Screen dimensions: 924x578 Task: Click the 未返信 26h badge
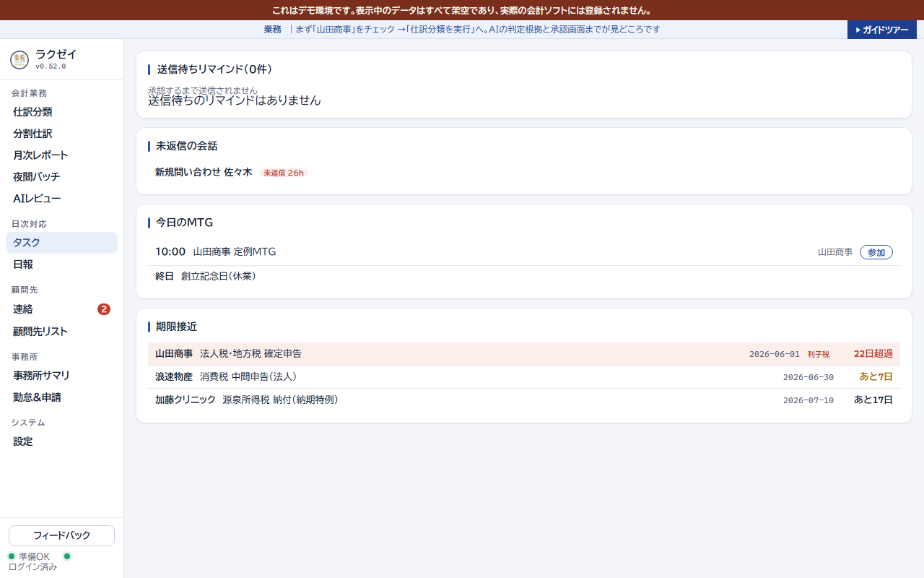284,173
